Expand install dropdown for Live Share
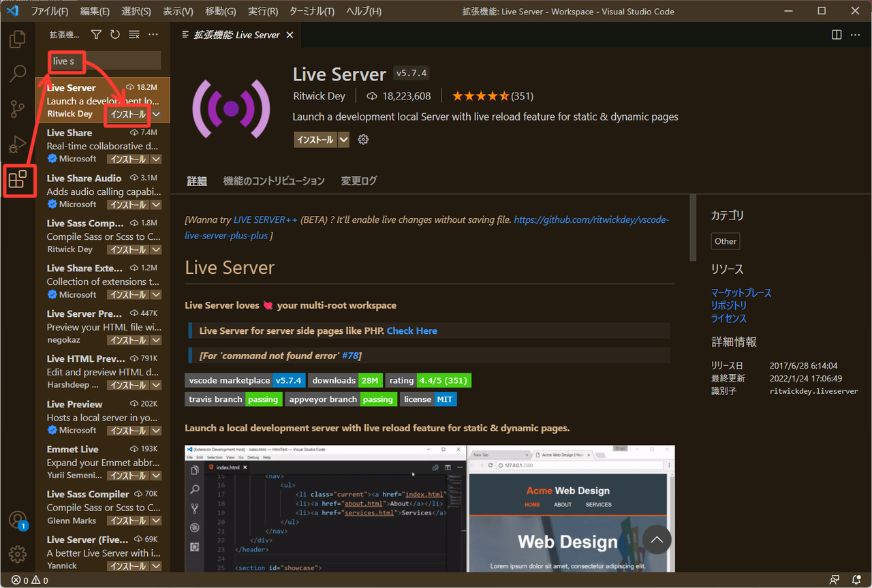This screenshot has height=588, width=872. pos(157,159)
